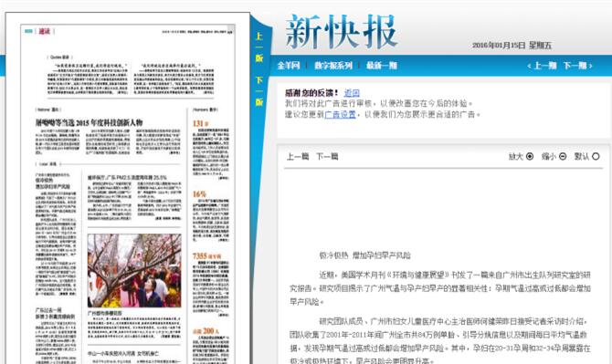Click 下一篇 next article
The image size is (612, 364).
(x=327, y=157)
